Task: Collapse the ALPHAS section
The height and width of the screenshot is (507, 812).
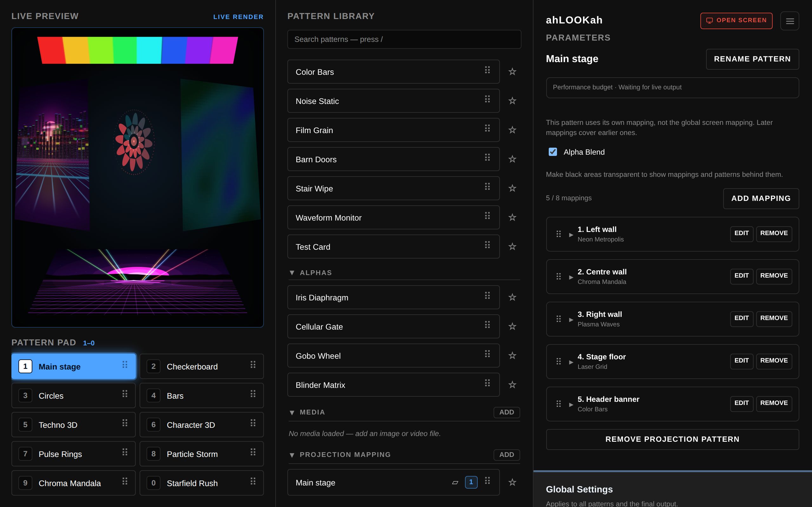Action: pyautogui.click(x=292, y=273)
